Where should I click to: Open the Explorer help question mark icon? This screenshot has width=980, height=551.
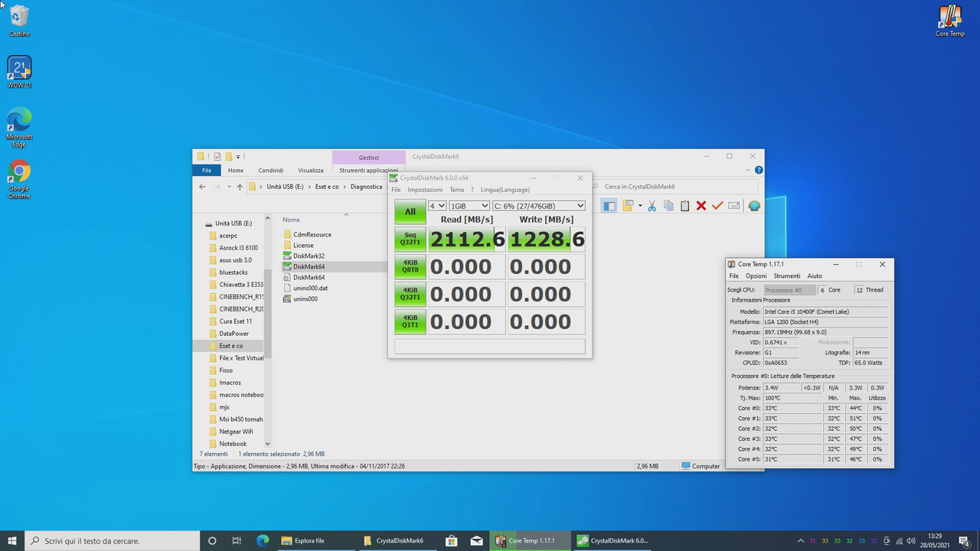point(759,170)
